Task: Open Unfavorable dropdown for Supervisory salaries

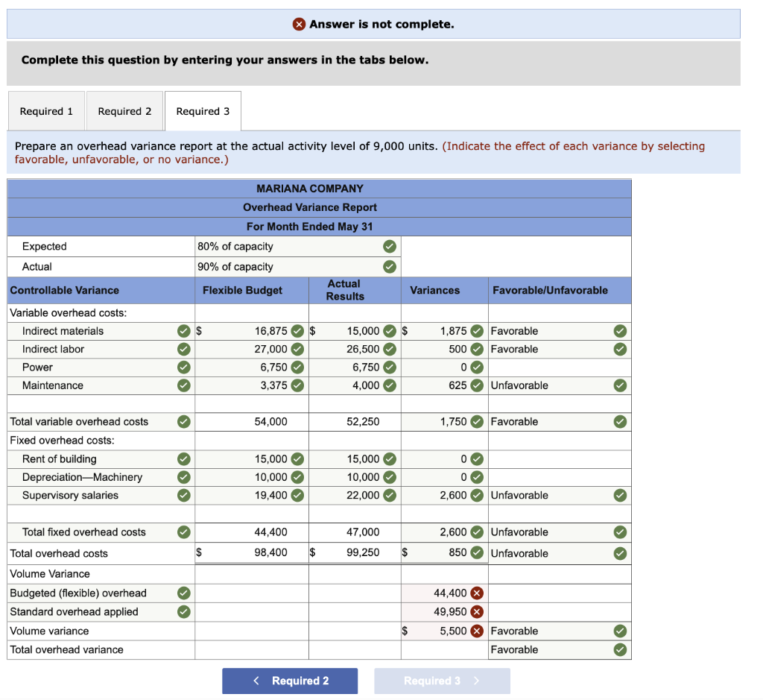Action: 560,495
